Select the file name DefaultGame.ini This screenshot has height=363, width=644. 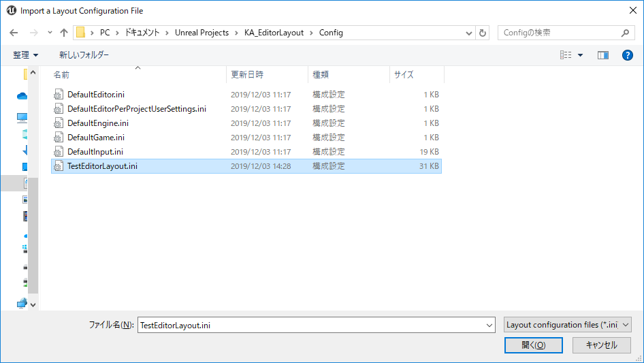click(96, 138)
